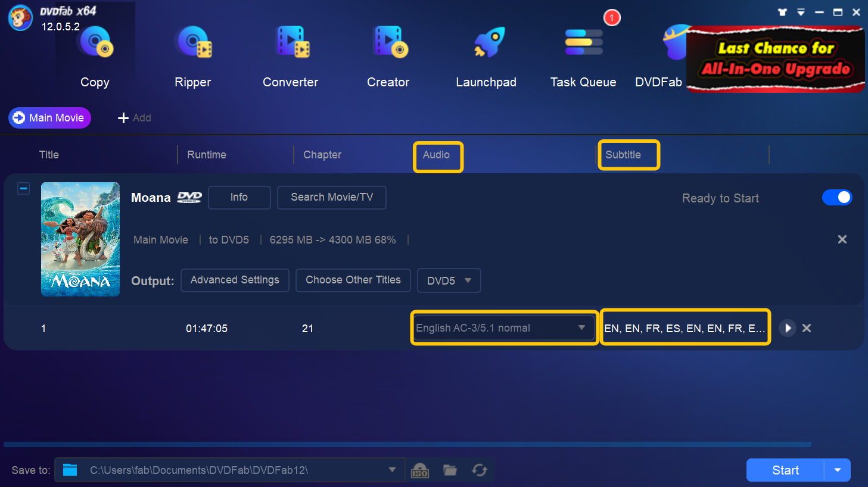
Task: Click the Last Chance All-In-One Upgrade banner
Action: coord(776,58)
